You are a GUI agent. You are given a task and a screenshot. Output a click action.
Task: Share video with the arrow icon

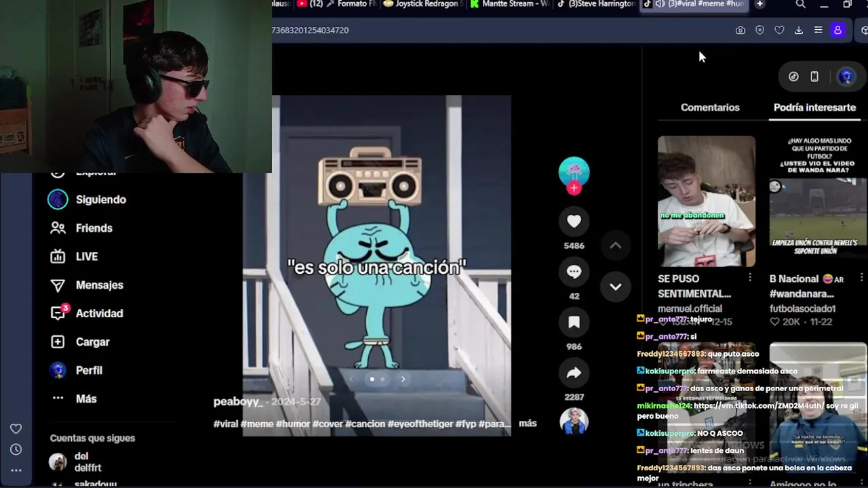pos(574,373)
